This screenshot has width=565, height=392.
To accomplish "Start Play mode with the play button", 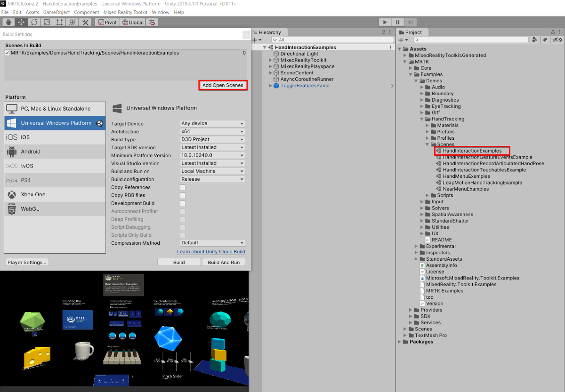I will (385, 22).
